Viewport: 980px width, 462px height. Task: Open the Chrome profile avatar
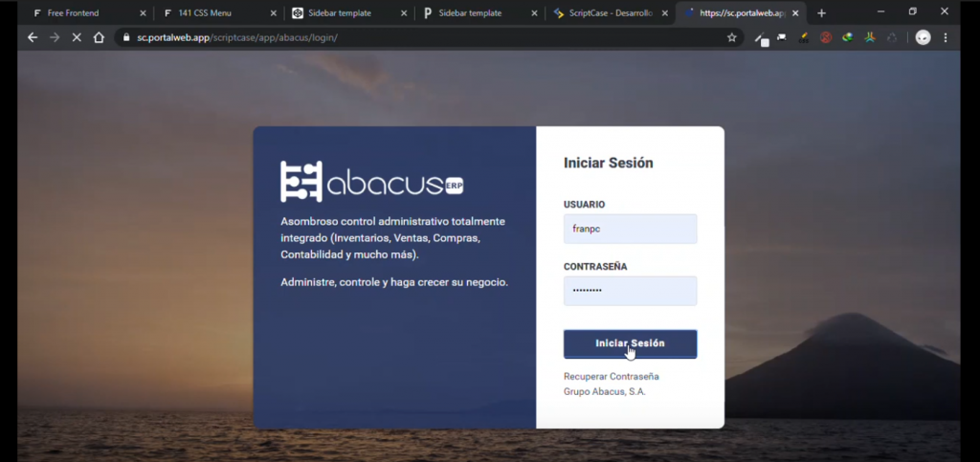924,37
